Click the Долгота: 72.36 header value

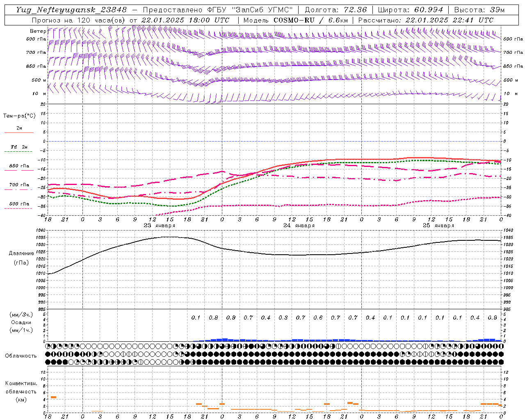(336, 10)
